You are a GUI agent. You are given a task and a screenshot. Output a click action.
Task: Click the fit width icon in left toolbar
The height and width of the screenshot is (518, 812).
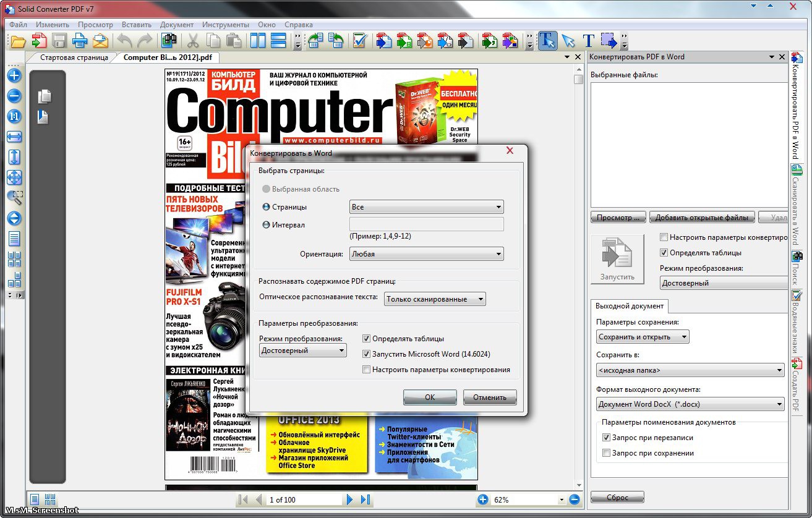14,137
